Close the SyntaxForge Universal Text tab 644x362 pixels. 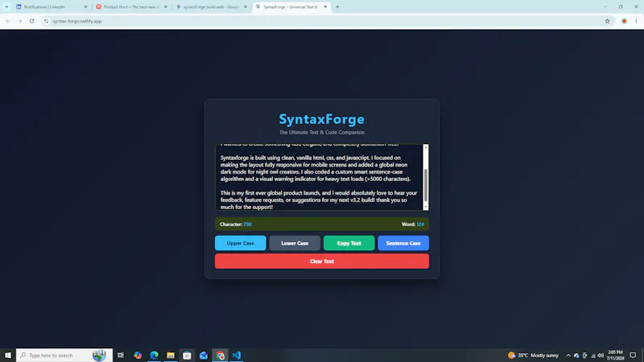click(325, 7)
